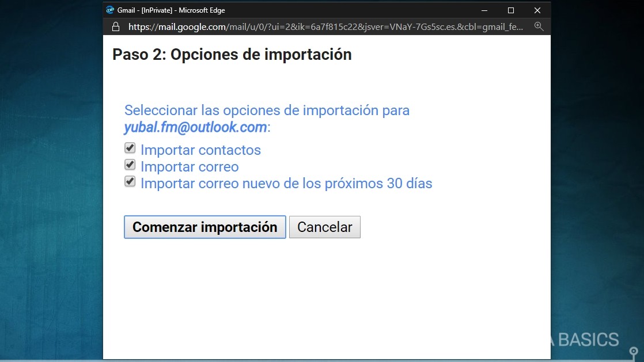Click Cancelar to abort the import
This screenshot has height=362, width=644.
(324, 227)
